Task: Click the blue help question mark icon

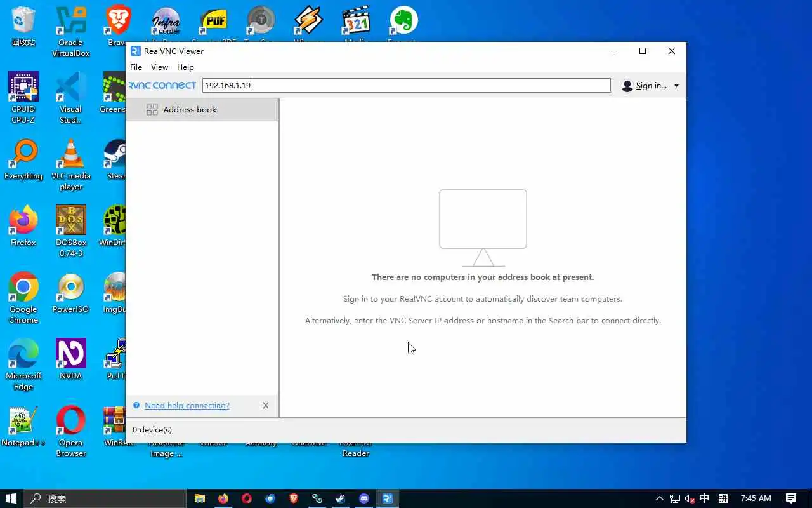Action: click(136, 406)
